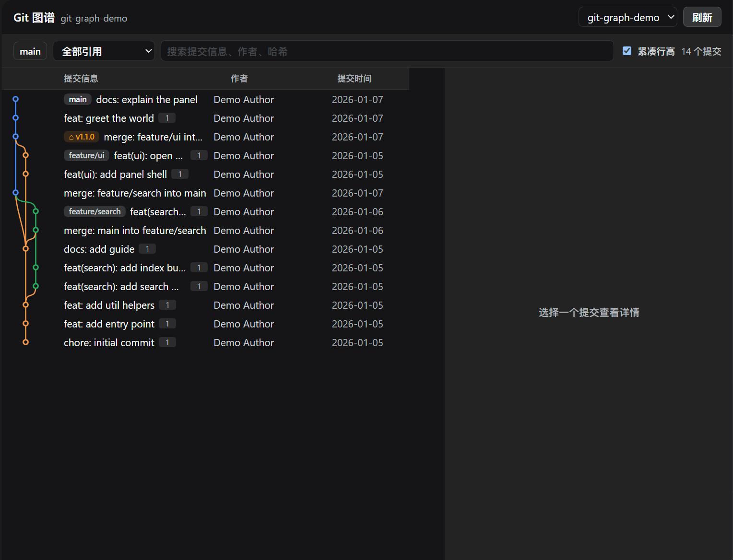This screenshot has height=560, width=733.
Task: Focus the commit search input field
Action: pyautogui.click(x=387, y=51)
